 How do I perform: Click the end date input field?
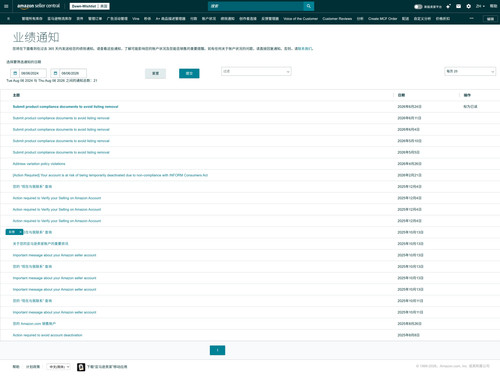tap(73, 73)
